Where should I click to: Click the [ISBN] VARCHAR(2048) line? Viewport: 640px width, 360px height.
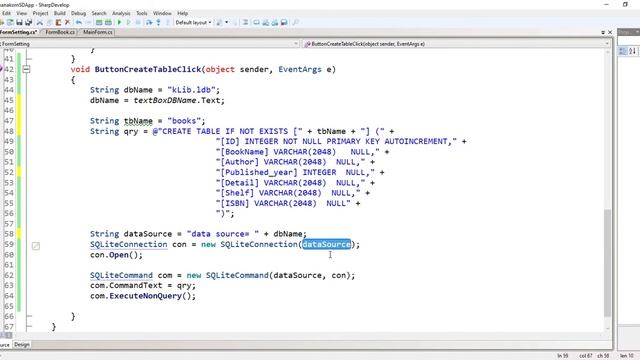(288, 203)
